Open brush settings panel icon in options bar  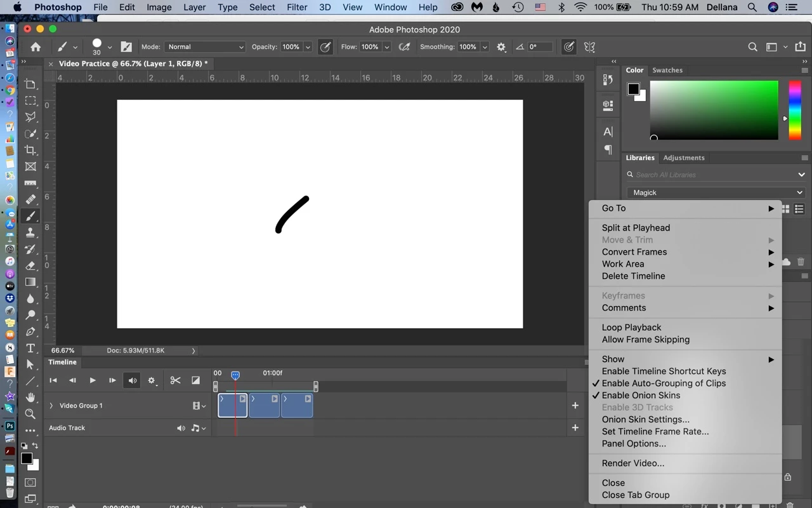tap(126, 47)
